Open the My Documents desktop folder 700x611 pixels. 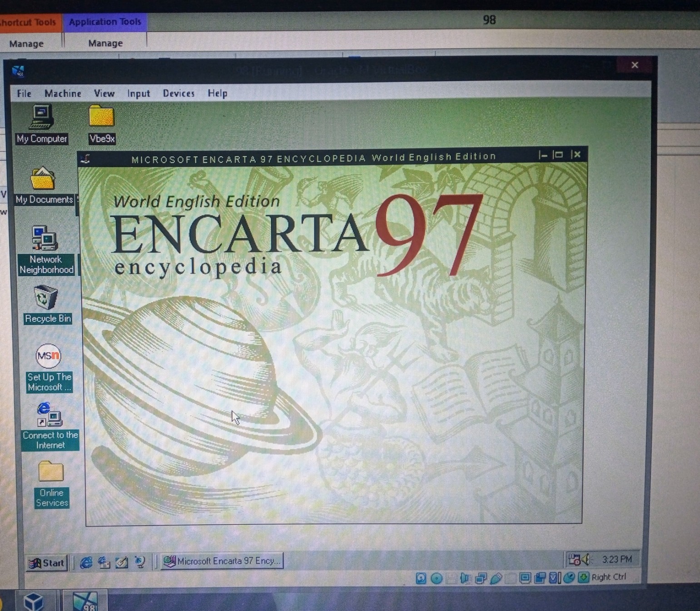pos(44,186)
